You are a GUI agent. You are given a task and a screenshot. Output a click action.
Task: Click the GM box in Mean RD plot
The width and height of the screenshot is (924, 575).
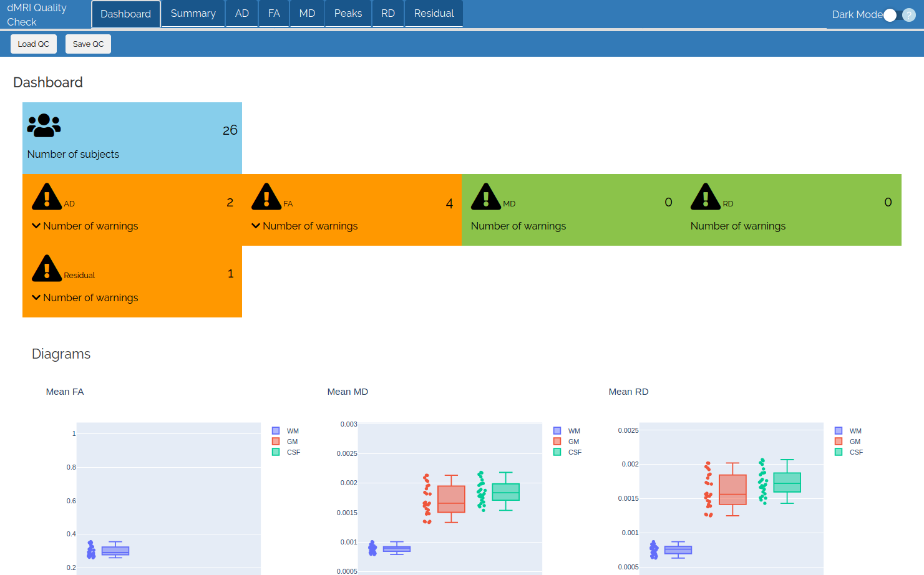click(732, 490)
